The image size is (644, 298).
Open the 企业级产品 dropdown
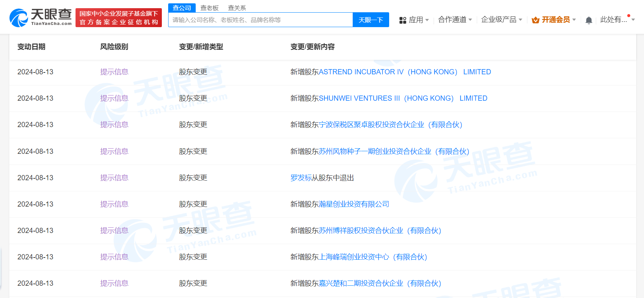point(501,20)
